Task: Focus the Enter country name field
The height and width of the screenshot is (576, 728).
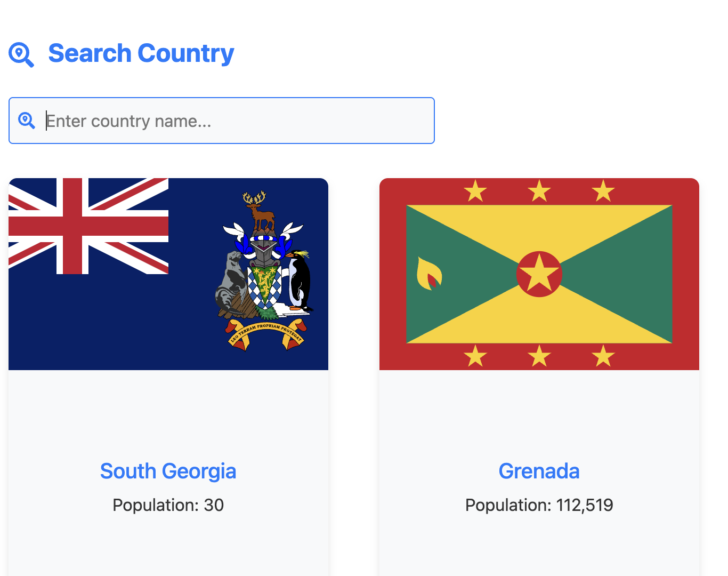Action: coord(234,121)
